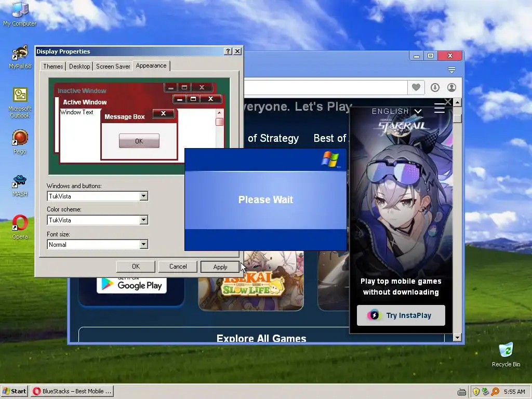Click the taskbar clock 5:55 AM

pos(514,392)
